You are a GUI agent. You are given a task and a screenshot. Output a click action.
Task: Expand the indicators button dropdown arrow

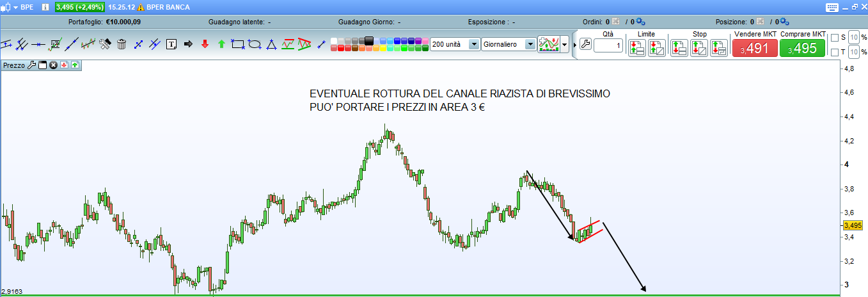[565, 44]
